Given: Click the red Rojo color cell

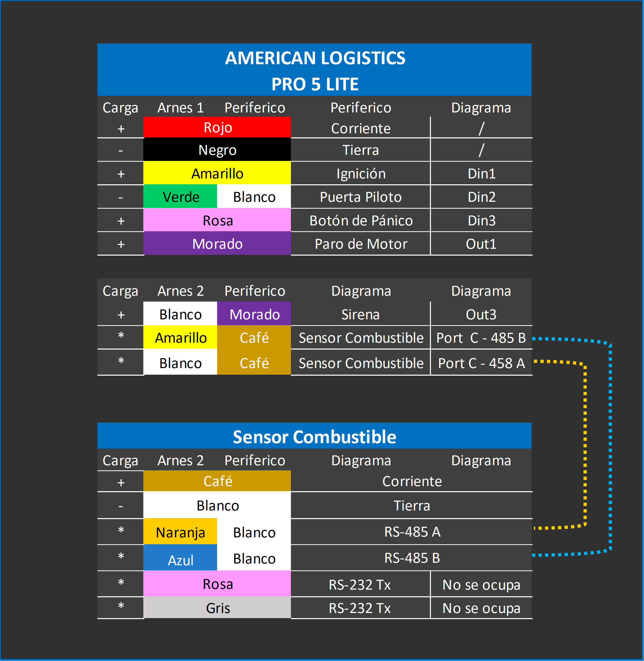Looking at the screenshot, I should click(x=217, y=127).
